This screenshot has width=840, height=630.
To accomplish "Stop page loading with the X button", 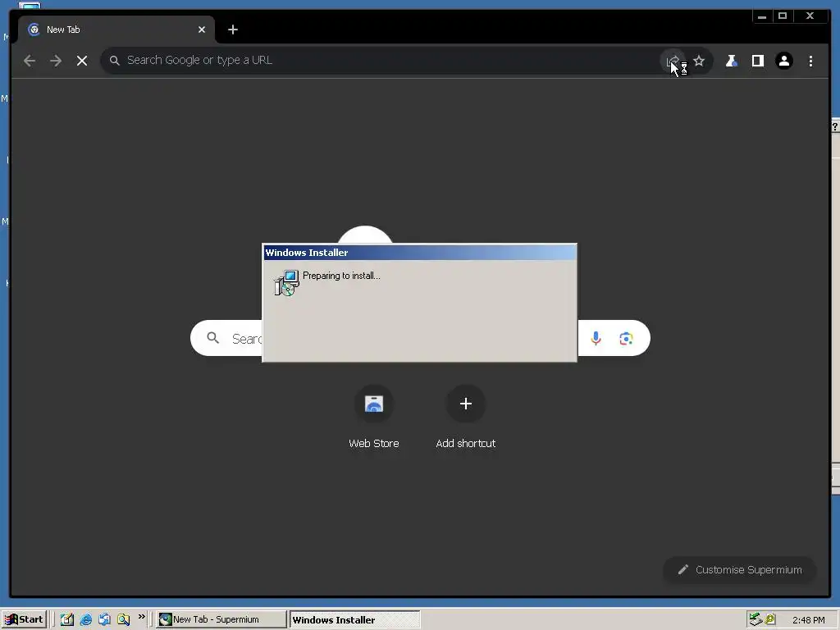I will [x=82, y=61].
